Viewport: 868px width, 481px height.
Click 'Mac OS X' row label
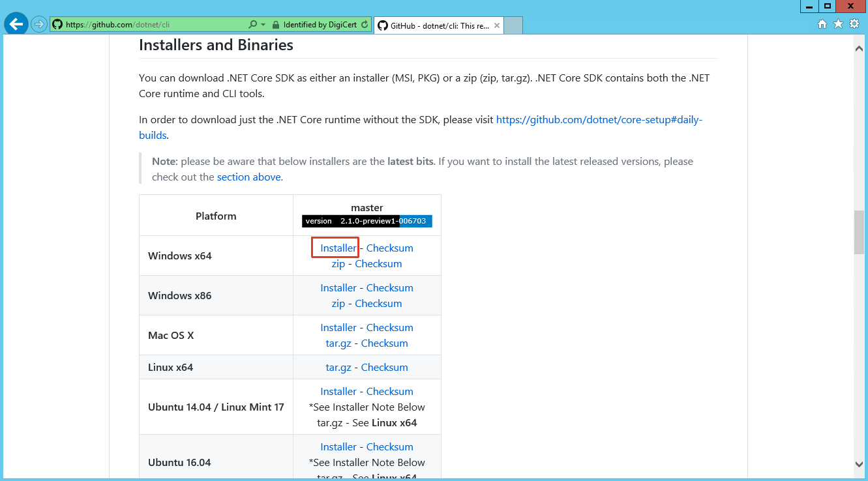[x=171, y=335]
